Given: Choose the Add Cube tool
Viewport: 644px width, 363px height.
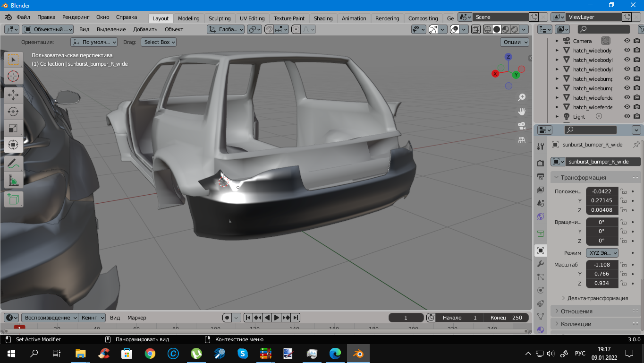Looking at the screenshot, I should 13,199.
